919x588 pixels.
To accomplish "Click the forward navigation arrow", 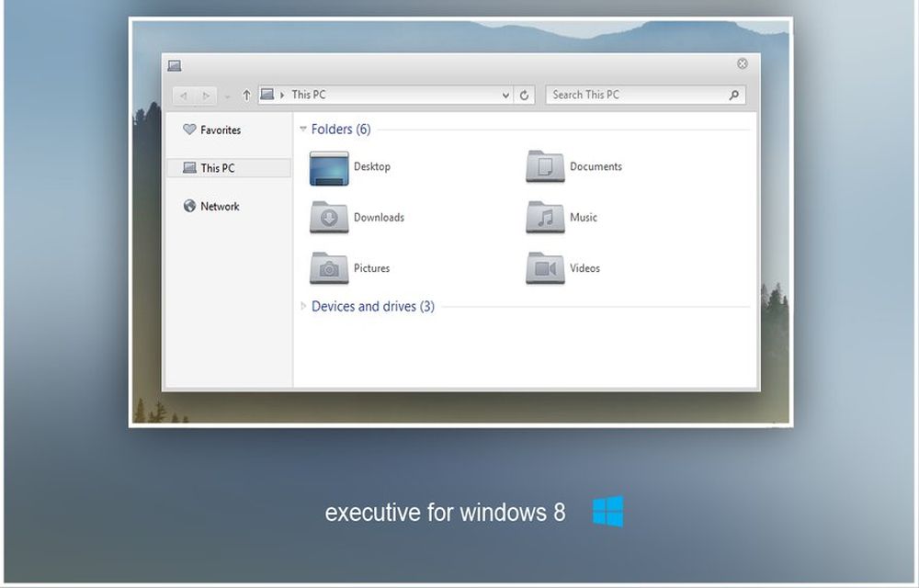I will [x=206, y=96].
